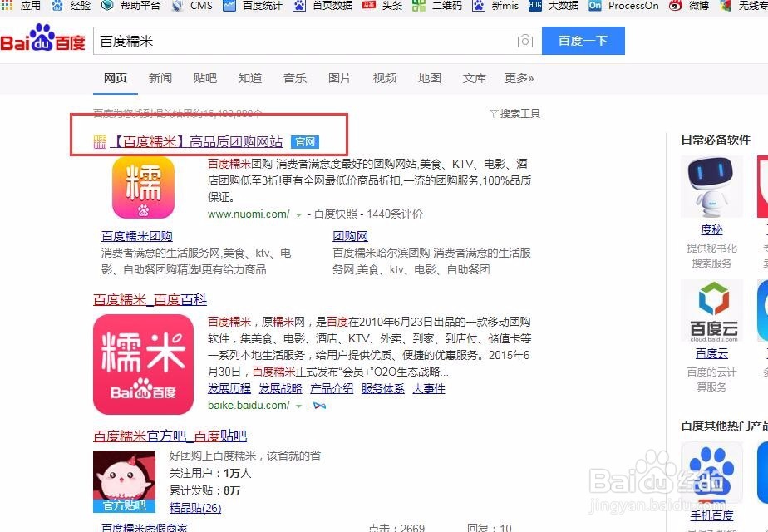Switch to the 新闻 tab
The image size is (768, 532).
pos(160,78)
